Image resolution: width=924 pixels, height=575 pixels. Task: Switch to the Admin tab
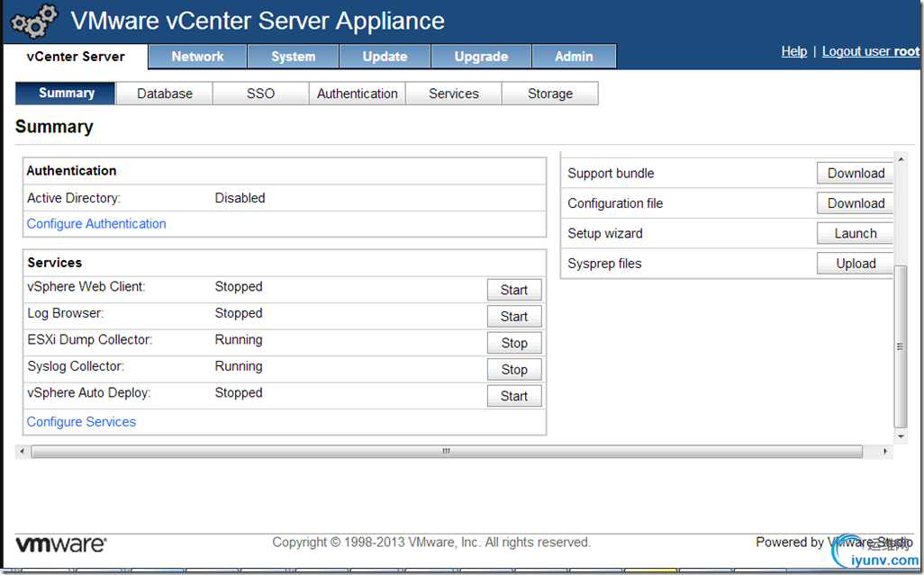click(574, 57)
